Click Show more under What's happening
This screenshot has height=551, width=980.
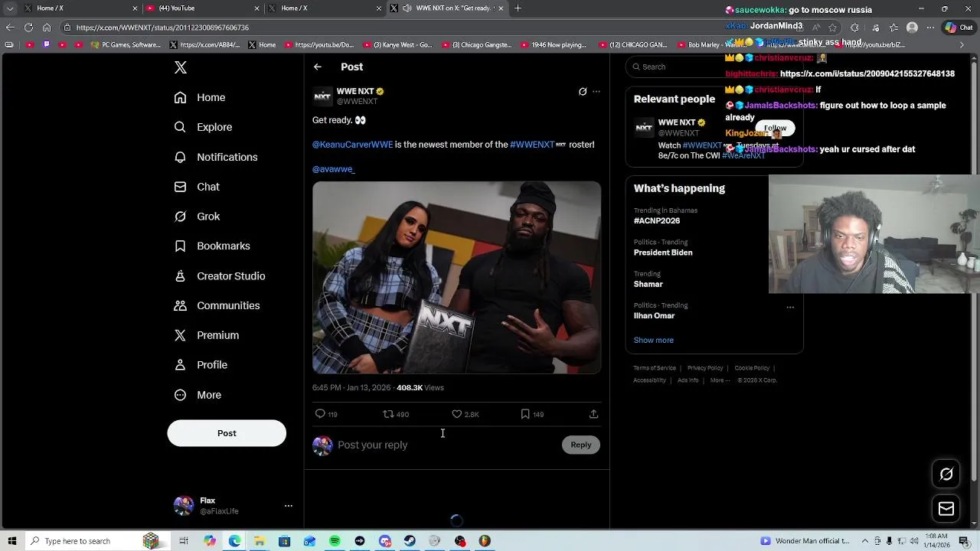point(654,340)
